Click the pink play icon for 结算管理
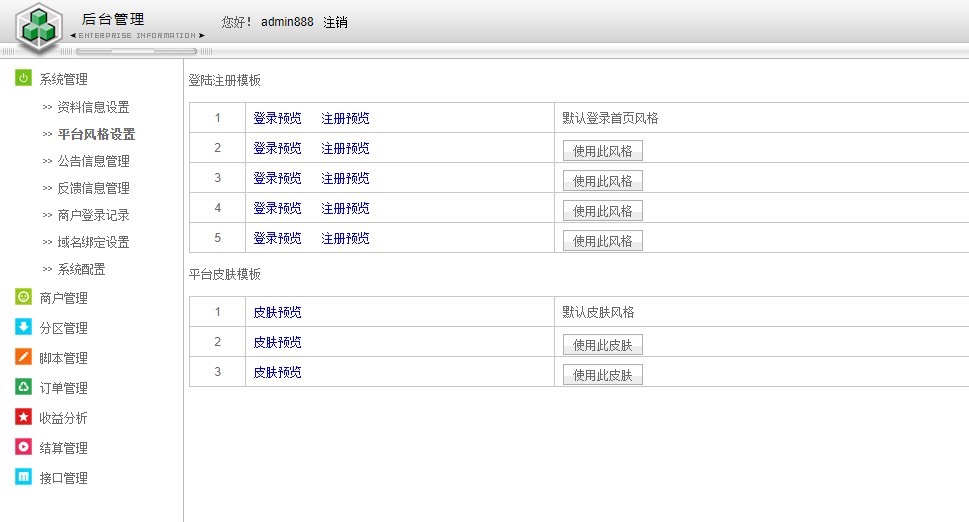Screen dimensions: 969x522 click(23, 447)
